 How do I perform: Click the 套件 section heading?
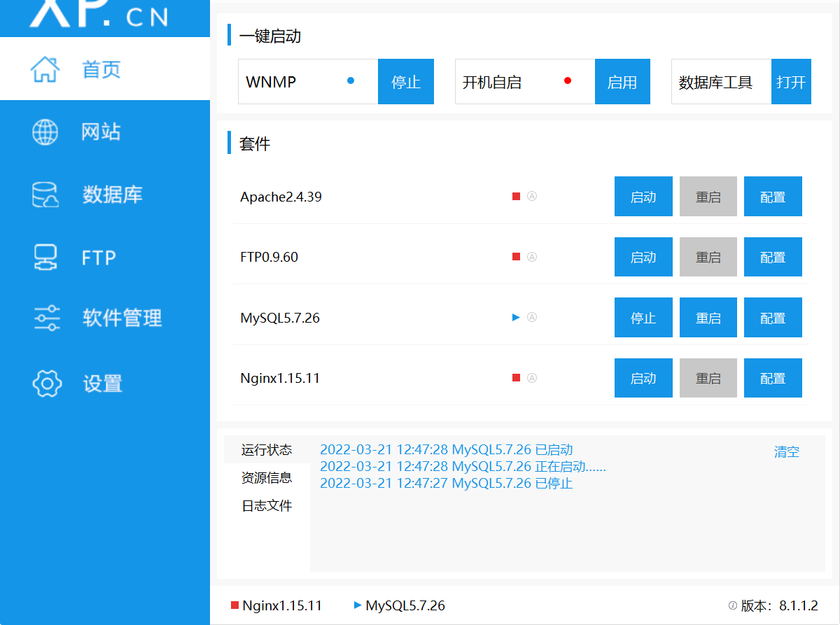tap(255, 143)
